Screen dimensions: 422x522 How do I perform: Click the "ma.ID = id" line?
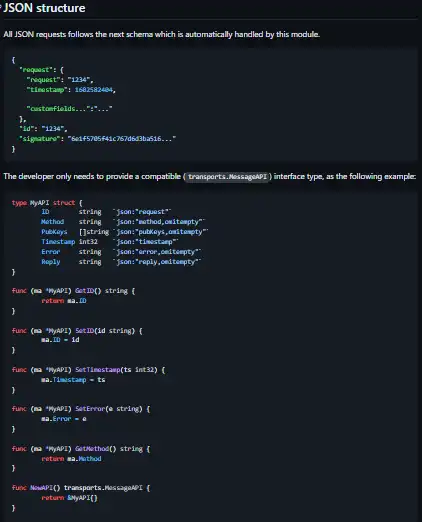60,340
